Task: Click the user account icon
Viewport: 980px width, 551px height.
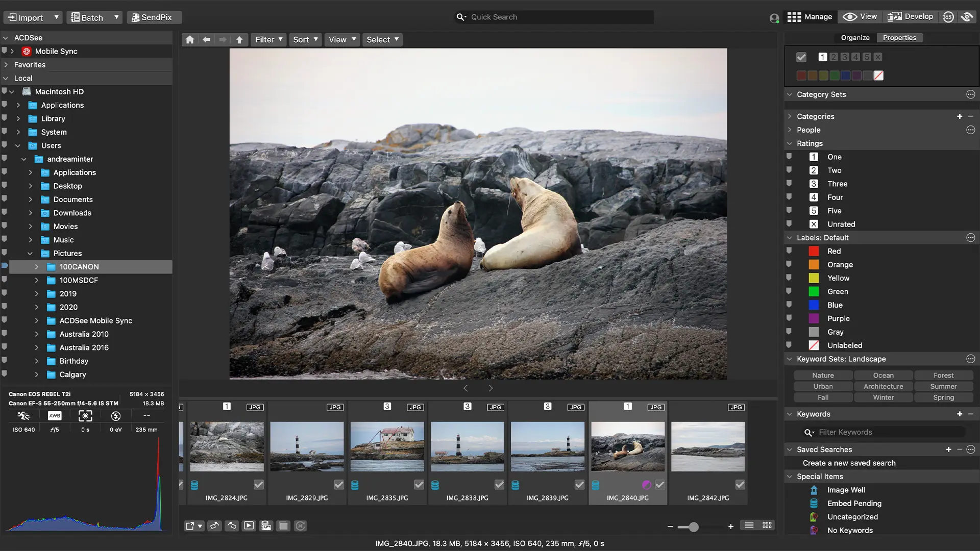Action: [x=774, y=17]
